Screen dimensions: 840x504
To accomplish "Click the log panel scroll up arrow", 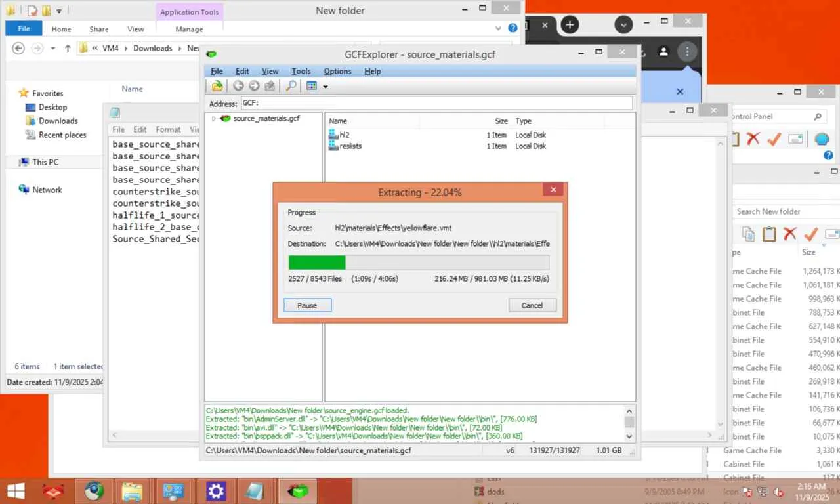I will pyautogui.click(x=629, y=411).
